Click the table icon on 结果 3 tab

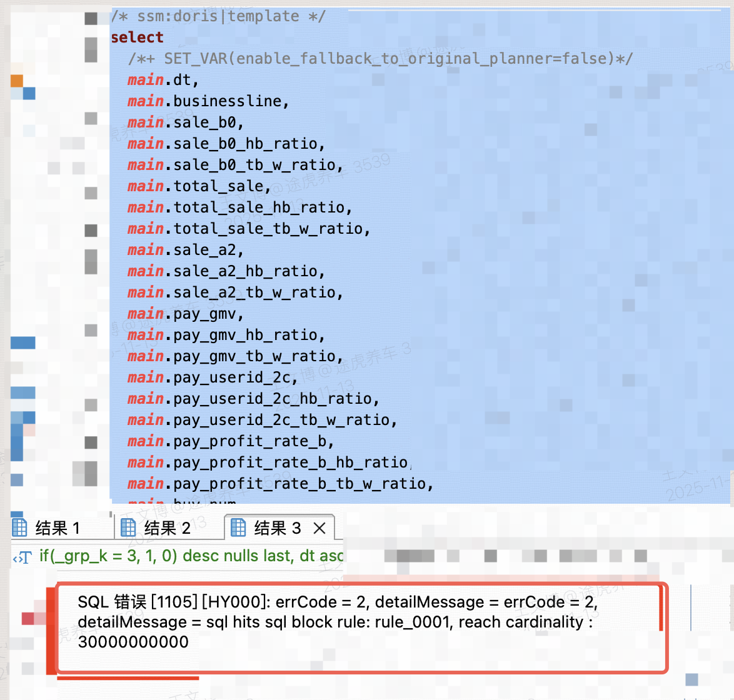238,528
